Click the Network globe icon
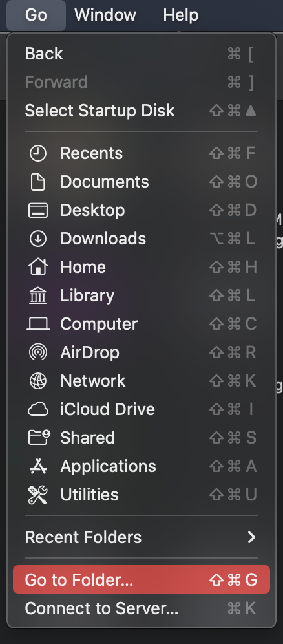 pyautogui.click(x=37, y=381)
